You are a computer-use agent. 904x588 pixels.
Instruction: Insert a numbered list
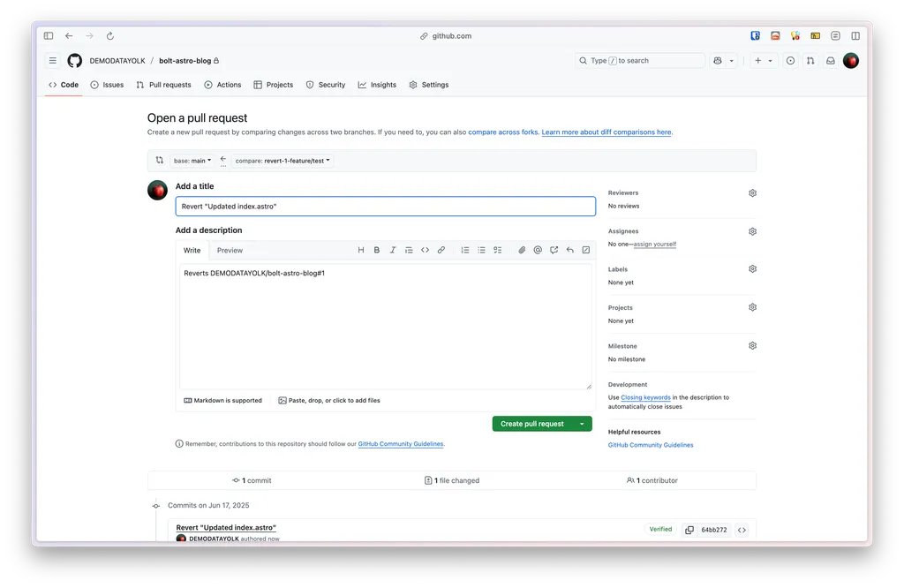tap(464, 250)
